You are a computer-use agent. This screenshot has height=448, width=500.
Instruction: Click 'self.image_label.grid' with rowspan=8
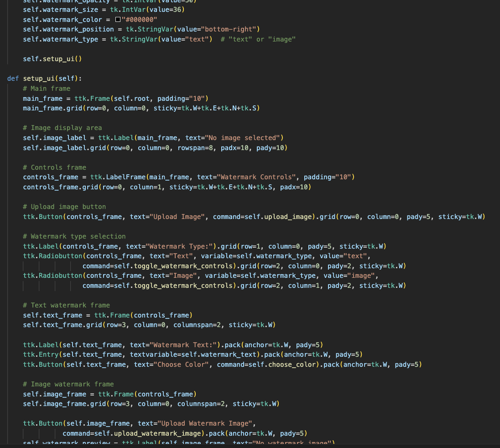pos(155,148)
